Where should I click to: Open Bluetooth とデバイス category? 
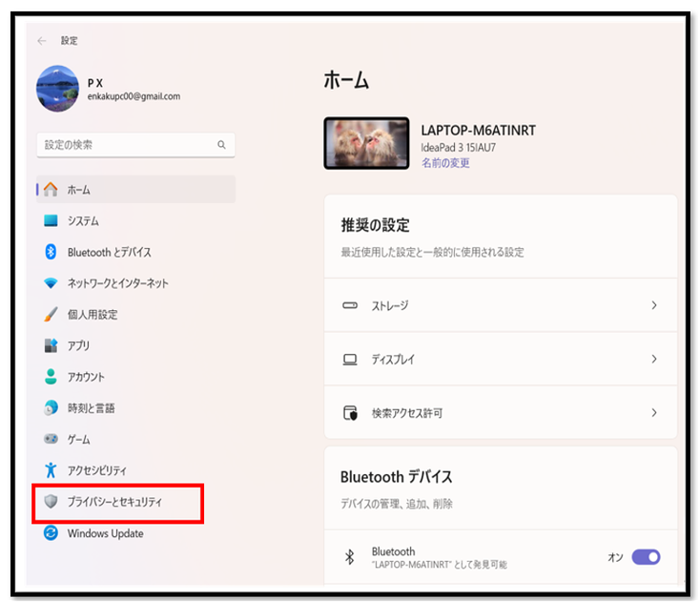(110, 252)
